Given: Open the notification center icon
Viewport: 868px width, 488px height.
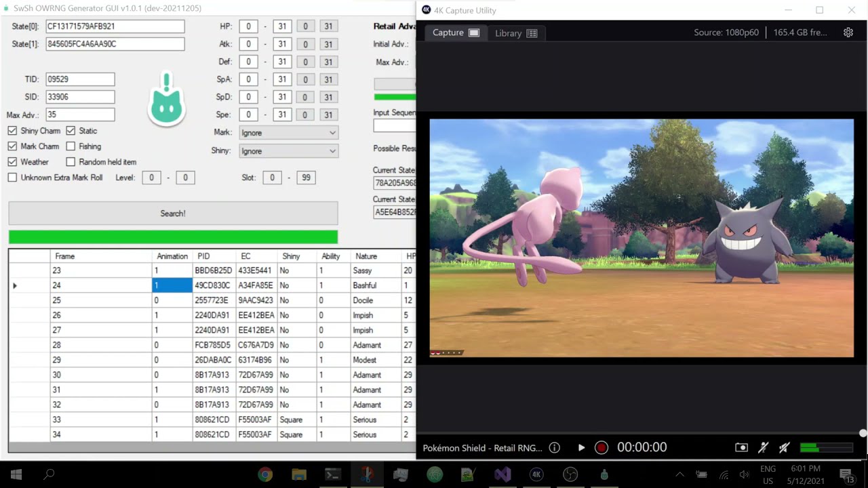Looking at the screenshot, I should [846, 474].
